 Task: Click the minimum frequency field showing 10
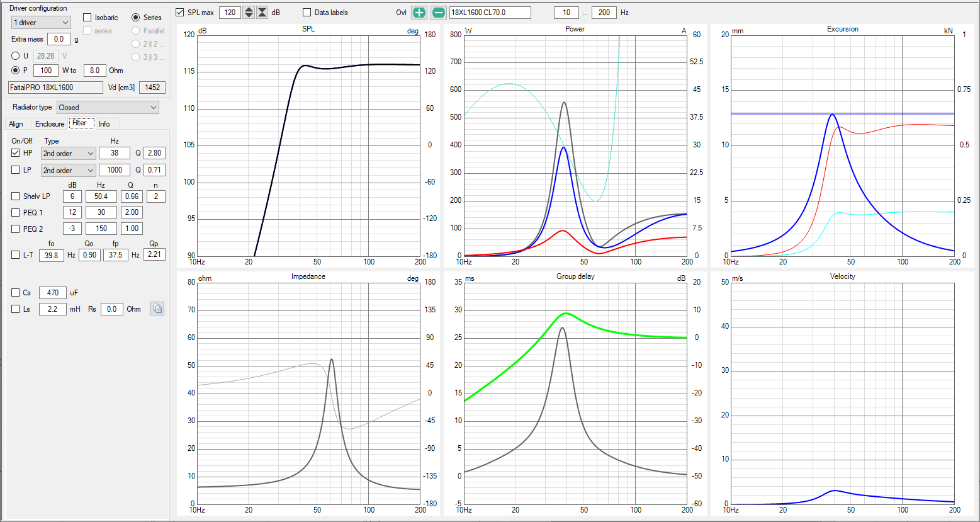(566, 13)
